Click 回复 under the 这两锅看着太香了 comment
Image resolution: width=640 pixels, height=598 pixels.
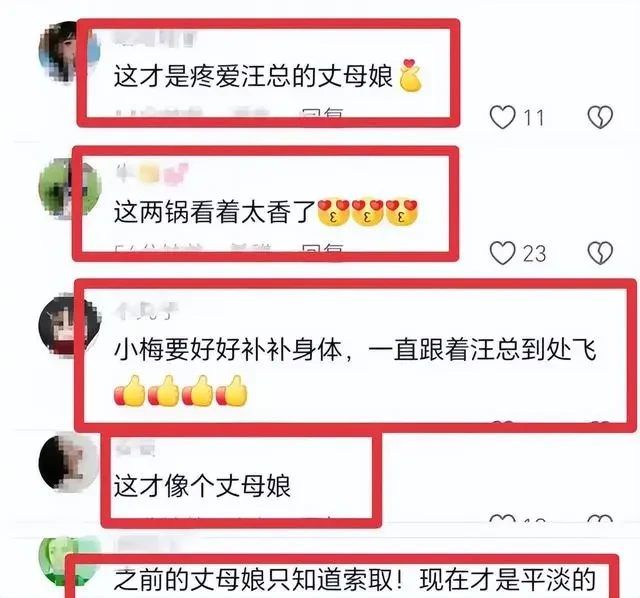point(321,248)
